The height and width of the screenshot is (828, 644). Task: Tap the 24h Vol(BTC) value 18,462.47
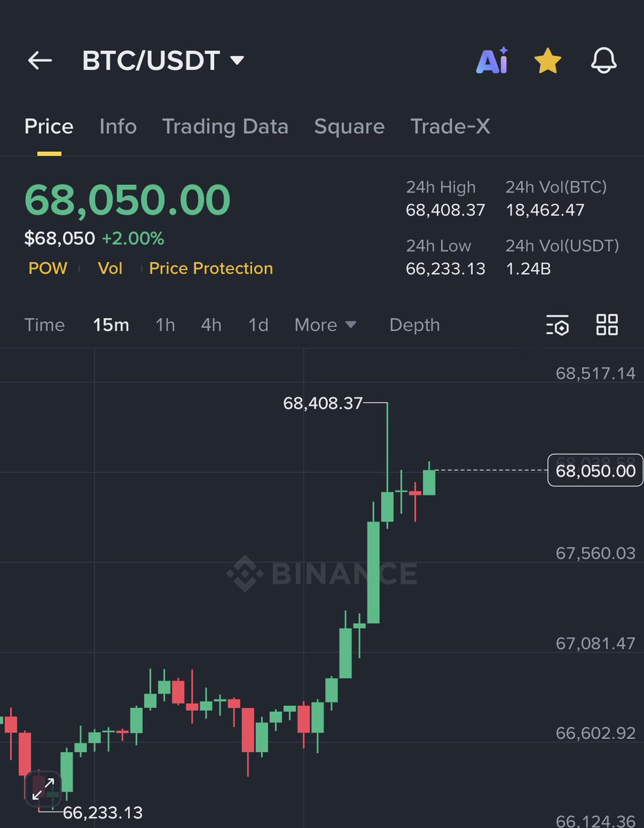point(545,210)
